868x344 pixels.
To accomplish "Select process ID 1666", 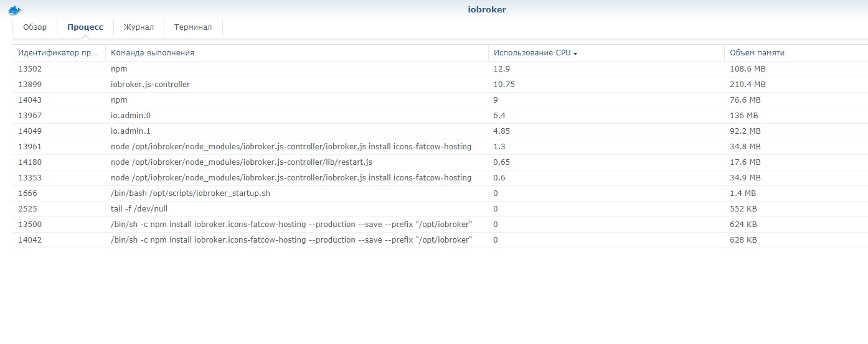I will pyautogui.click(x=27, y=193).
